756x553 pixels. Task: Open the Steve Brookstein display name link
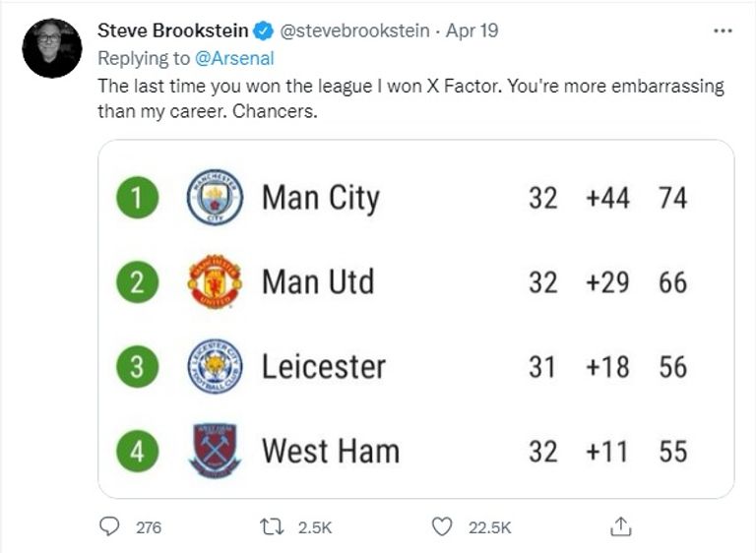tap(173, 31)
